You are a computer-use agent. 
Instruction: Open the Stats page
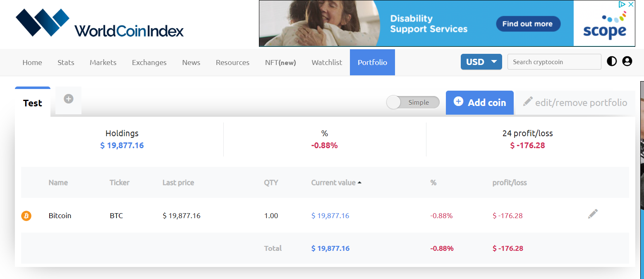pyautogui.click(x=66, y=62)
